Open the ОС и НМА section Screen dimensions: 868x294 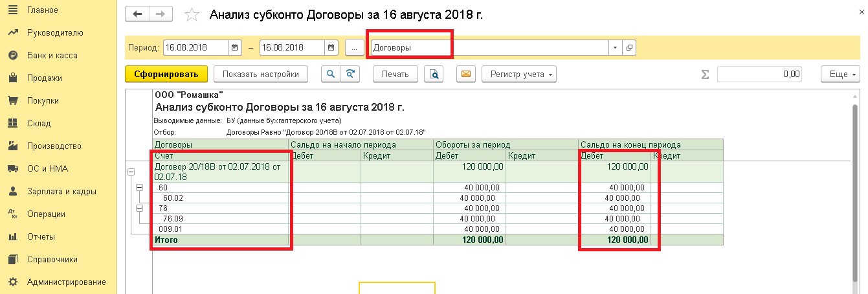tap(47, 168)
